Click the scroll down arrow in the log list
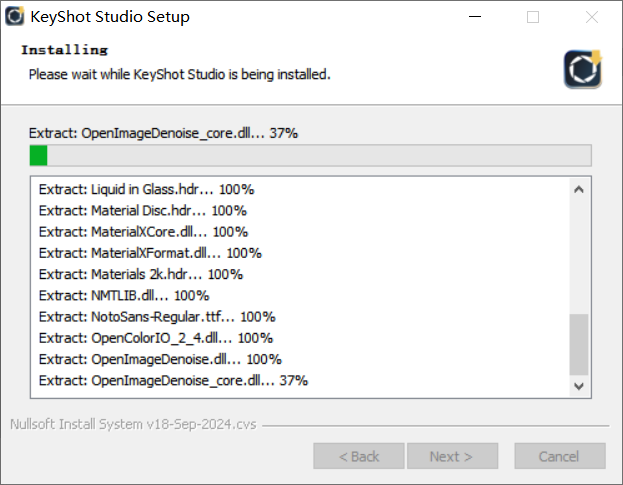Viewport: 623px width, 485px height. [x=579, y=386]
